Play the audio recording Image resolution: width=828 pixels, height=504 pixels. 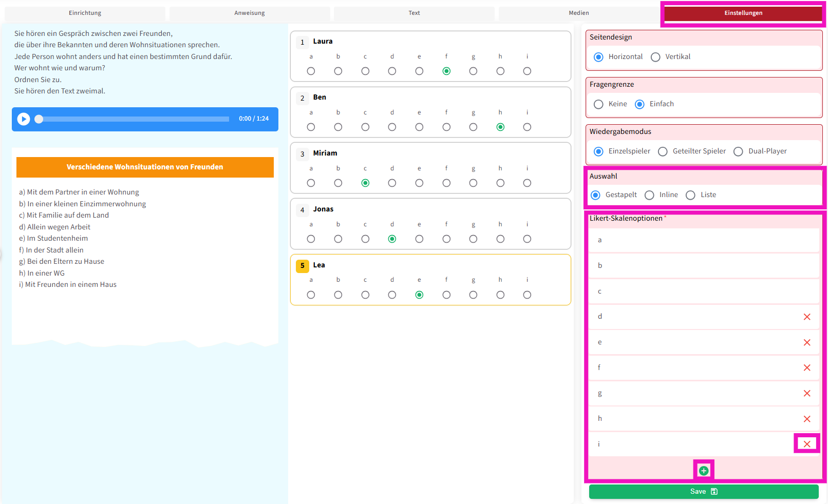click(24, 119)
